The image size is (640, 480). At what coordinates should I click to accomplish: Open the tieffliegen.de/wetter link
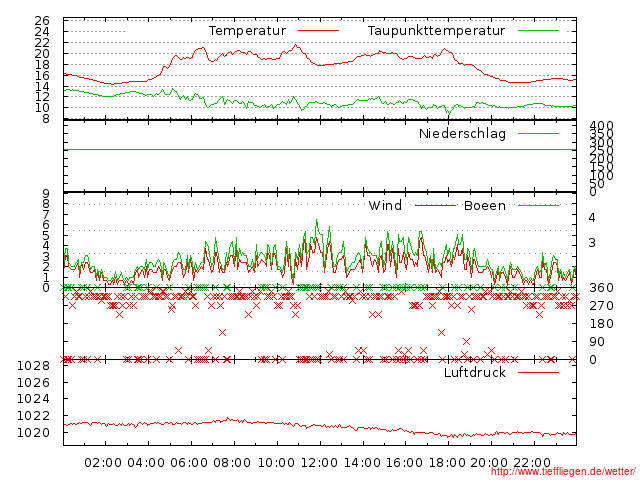tap(563, 472)
